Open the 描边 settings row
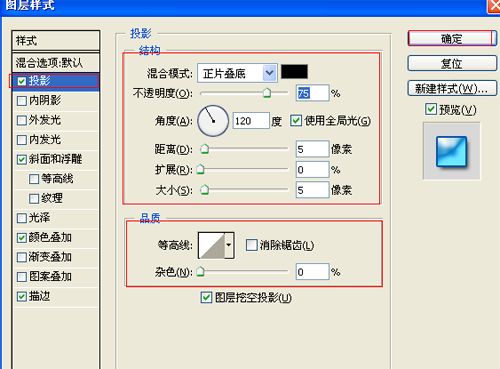Screen dimensions: 500x369 click(x=56, y=297)
